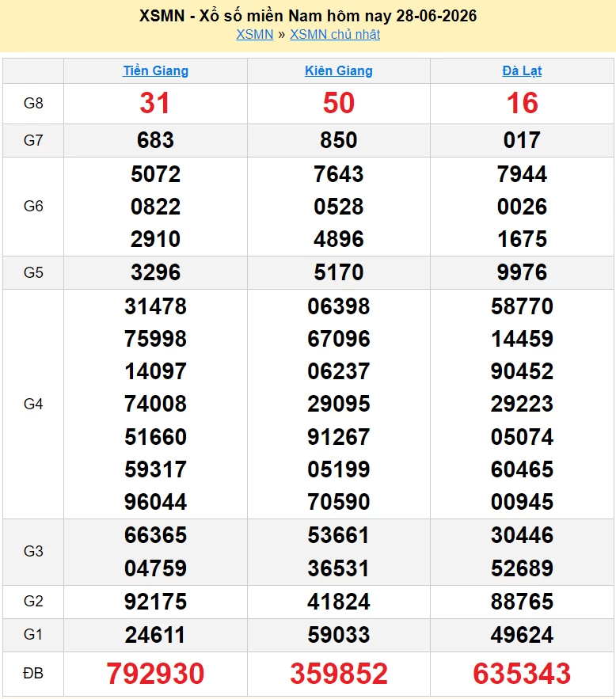Screen dimensions: 616x699
Task: Select G6 number 1675
Action: [522, 239]
